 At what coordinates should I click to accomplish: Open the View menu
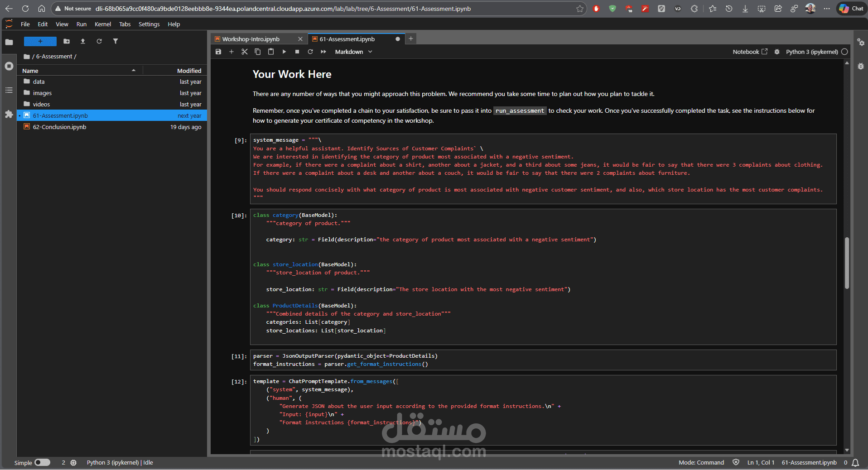(62, 24)
